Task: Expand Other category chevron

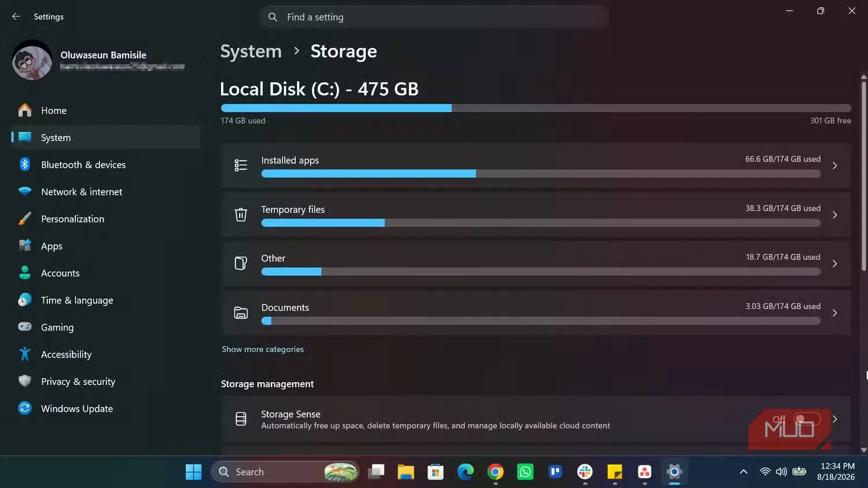Action: pyautogui.click(x=834, y=264)
